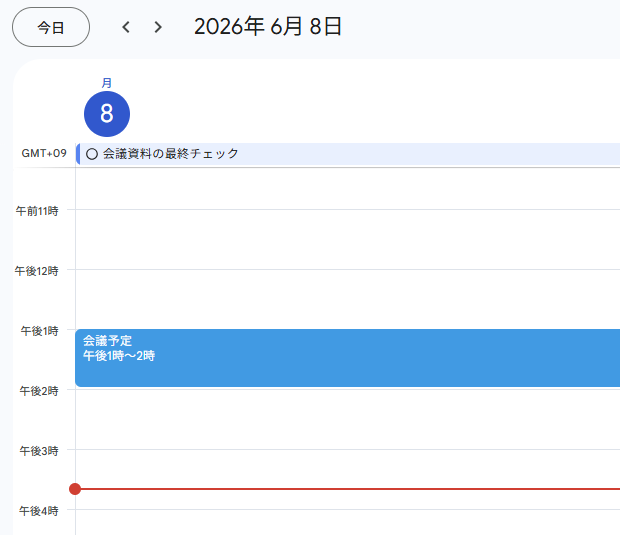Select the 午後3時 slot above the red line

(x=348, y=469)
